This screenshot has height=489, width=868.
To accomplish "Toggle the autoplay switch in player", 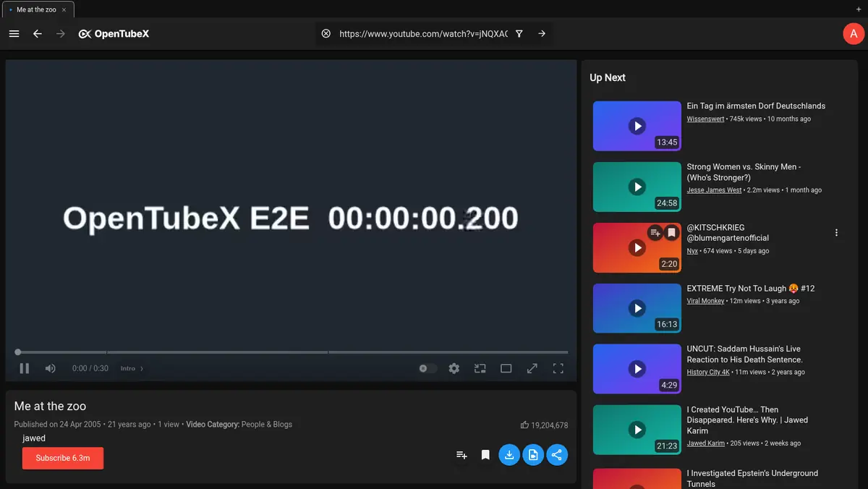I will click(427, 368).
